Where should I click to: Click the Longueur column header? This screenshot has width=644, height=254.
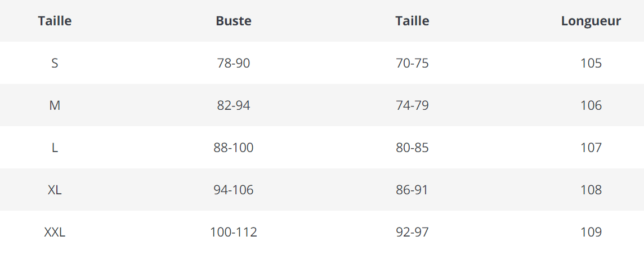click(x=591, y=21)
